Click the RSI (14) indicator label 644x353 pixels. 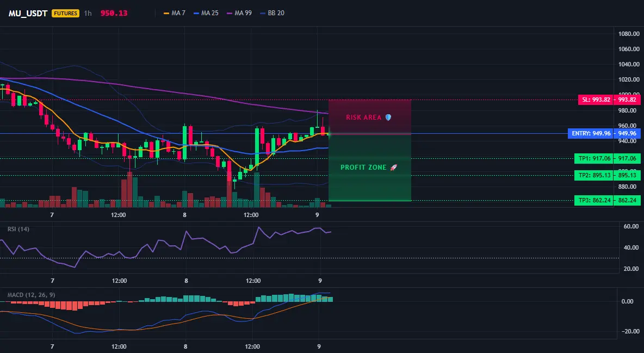pos(18,229)
